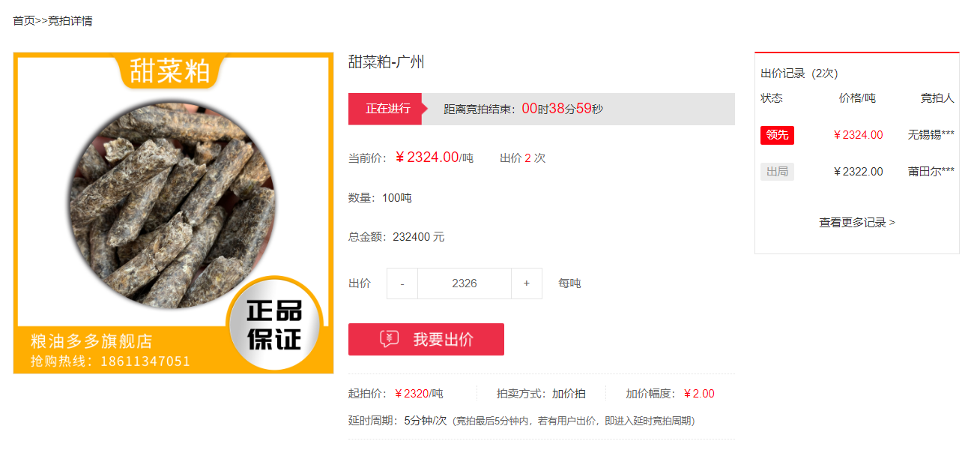The width and height of the screenshot is (980, 450).
Task: Click the 正在进行 status label
Action: [387, 109]
